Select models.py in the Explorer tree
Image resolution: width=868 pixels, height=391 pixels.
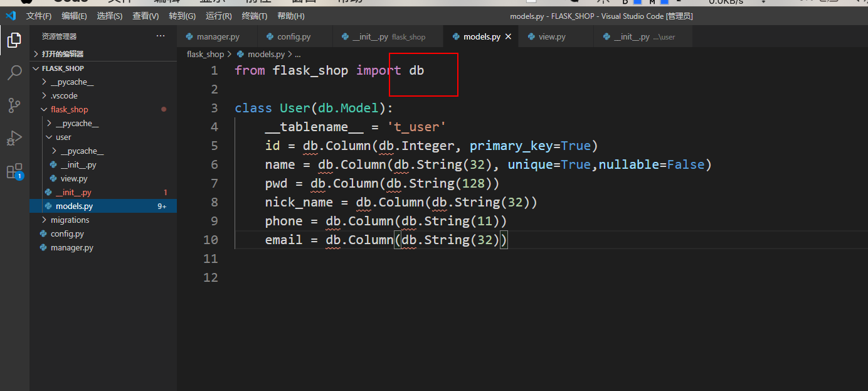pyautogui.click(x=103, y=206)
